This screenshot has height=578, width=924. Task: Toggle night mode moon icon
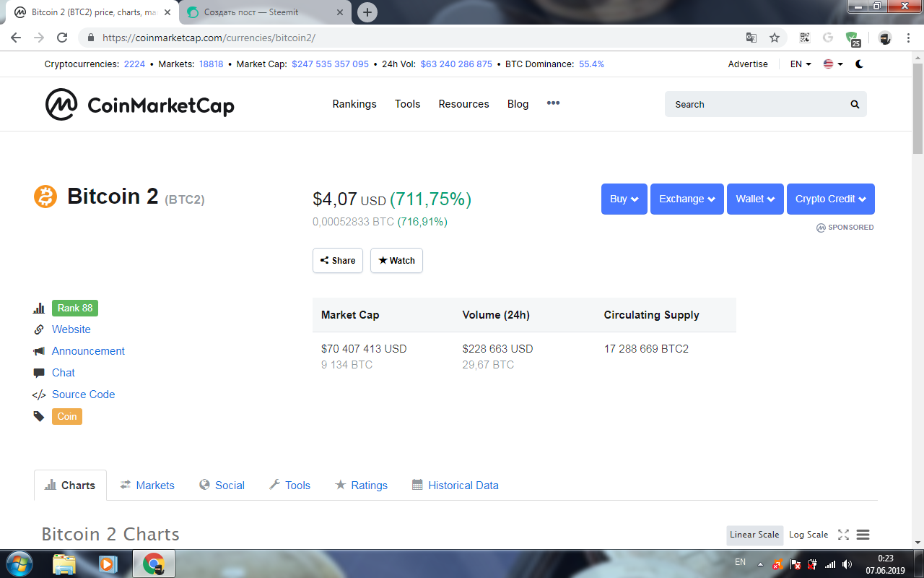point(859,64)
